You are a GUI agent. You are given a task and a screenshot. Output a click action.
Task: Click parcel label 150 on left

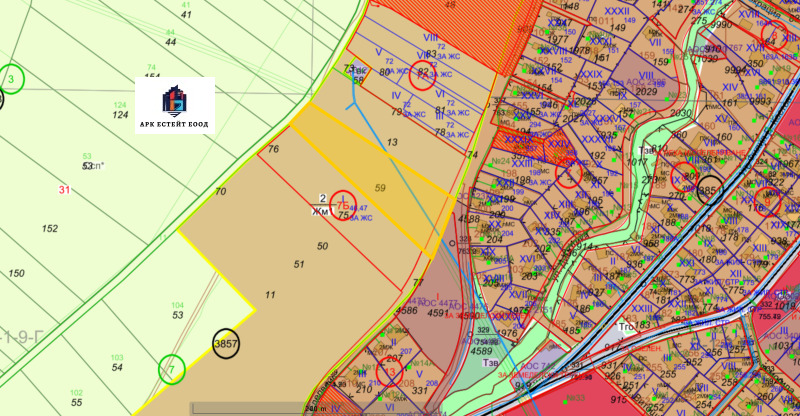point(16,273)
